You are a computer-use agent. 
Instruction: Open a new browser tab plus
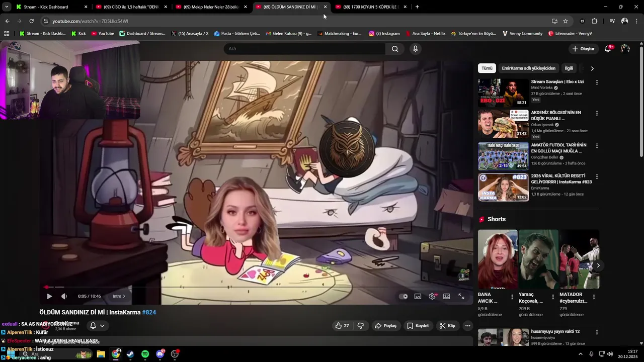417,7
